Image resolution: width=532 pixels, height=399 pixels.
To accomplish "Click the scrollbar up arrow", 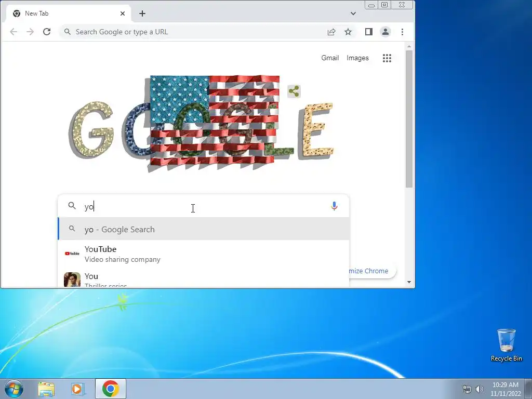I will pyautogui.click(x=409, y=46).
